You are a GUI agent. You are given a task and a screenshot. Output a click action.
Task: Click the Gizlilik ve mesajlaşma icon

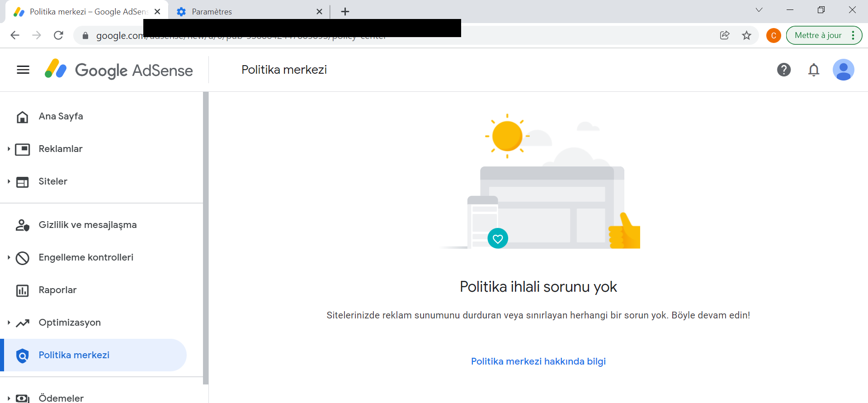click(x=22, y=225)
